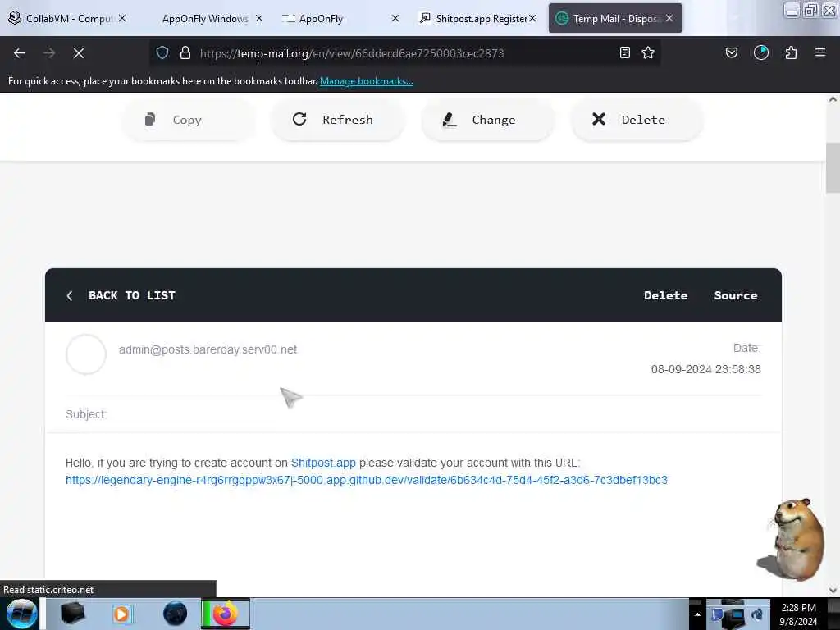This screenshot has height=630, width=840.
Task: Click the volume tray icon
Action: point(757,614)
